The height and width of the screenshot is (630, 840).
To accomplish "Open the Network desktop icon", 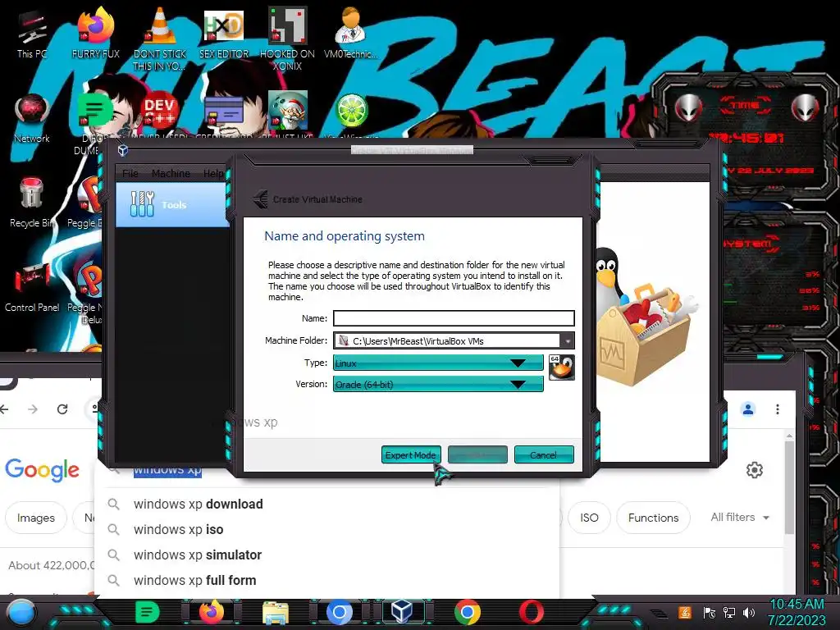I will [x=32, y=119].
